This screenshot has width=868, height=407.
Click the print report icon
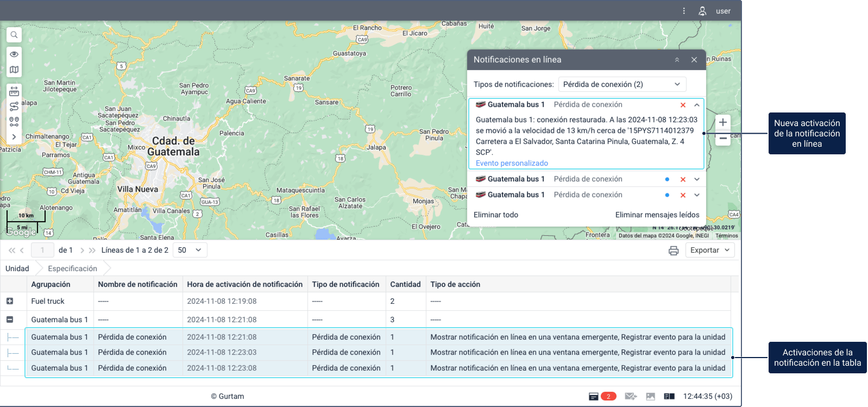tap(674, 251)
